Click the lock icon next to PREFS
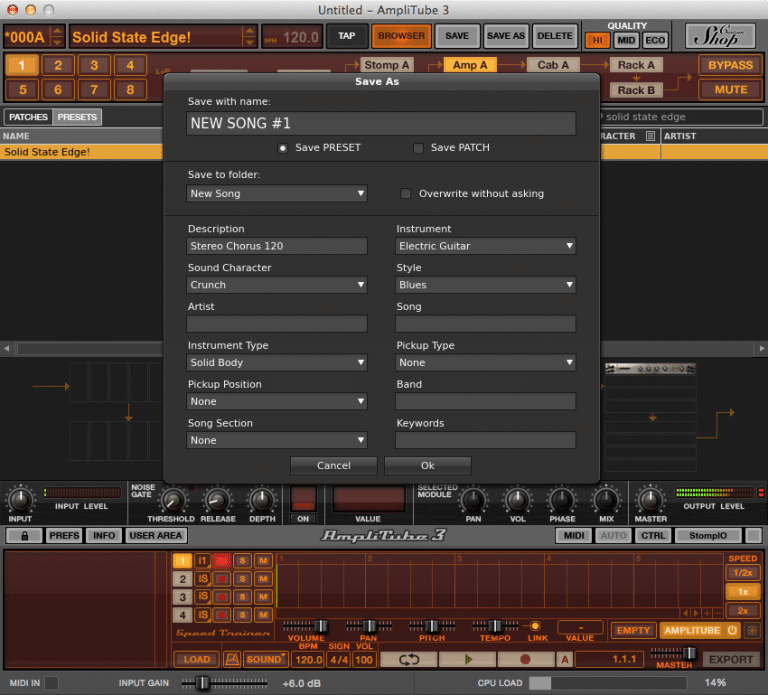 (24, 535)
